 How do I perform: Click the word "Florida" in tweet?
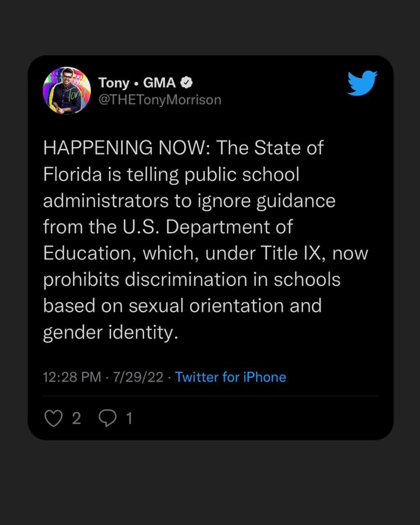(x=73, y=174)
